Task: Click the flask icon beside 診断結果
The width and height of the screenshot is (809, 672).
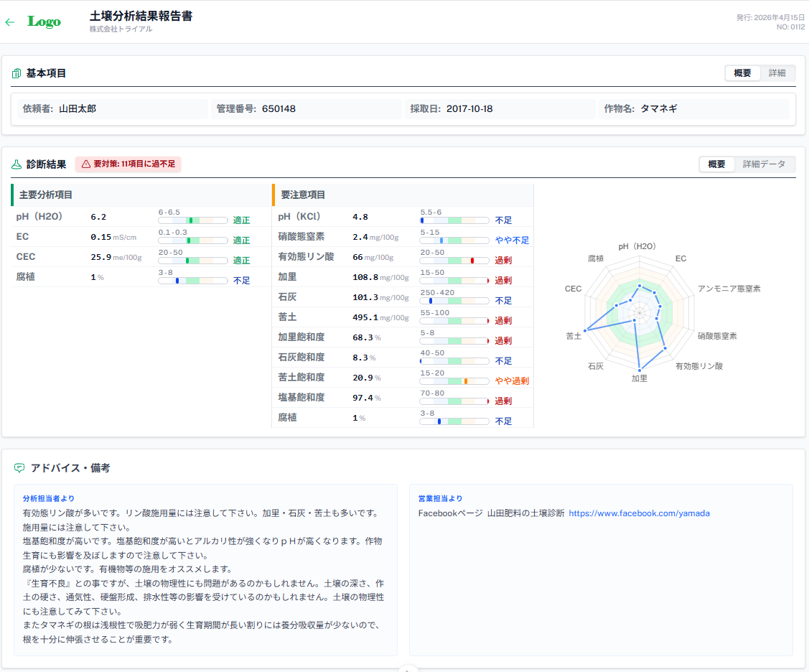Action: (17, 164)
